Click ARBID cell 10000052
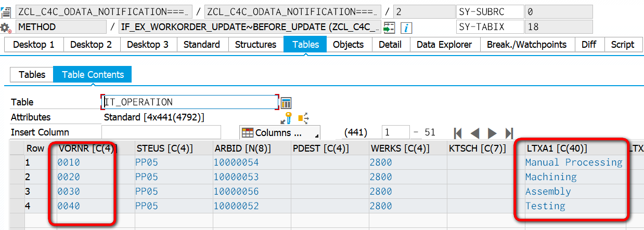 click(252, 206)
